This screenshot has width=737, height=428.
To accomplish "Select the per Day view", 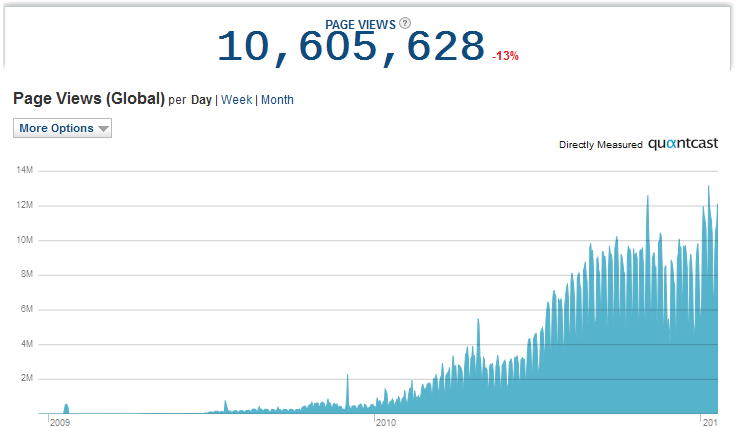I will (201, 100).
